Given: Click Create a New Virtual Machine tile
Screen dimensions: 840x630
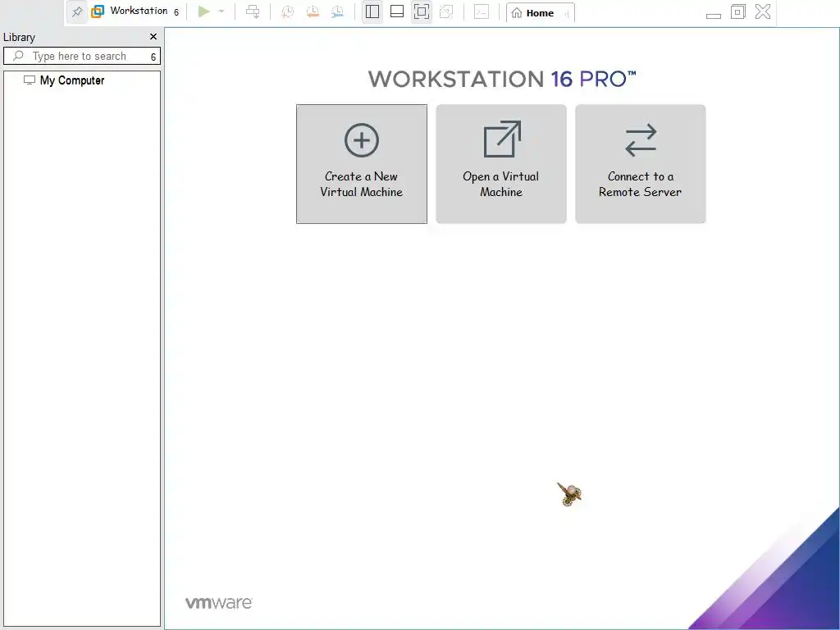Looking at the screenshot, I should point(362,164).
